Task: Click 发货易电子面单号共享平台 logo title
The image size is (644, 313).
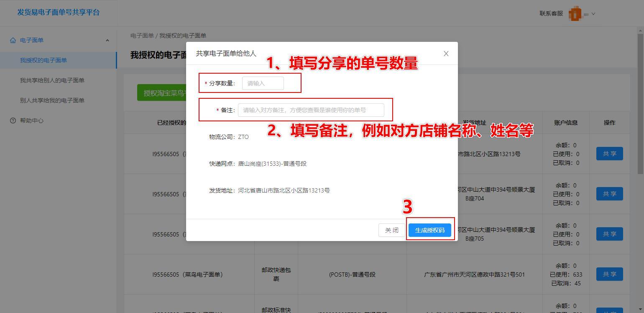Action: [59, 12]
